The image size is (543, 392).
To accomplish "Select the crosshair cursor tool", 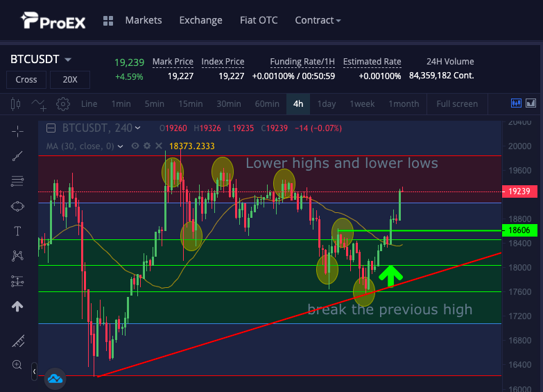I will (x=17, y=131).
